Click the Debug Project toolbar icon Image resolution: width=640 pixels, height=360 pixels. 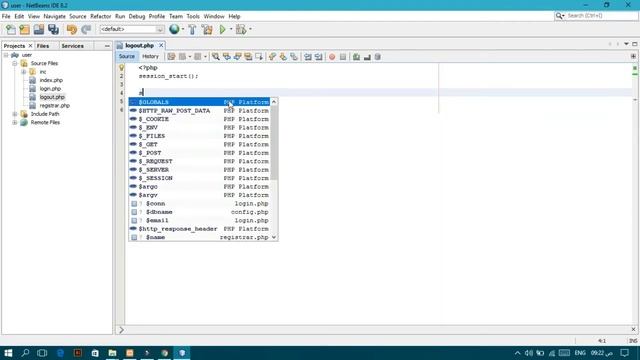tap(241, 29)
